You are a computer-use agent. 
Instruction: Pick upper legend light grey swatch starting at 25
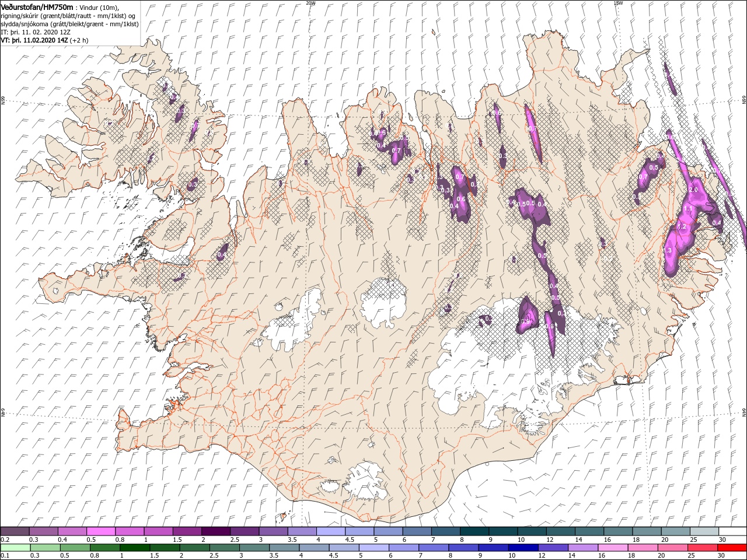pos(704,531)
